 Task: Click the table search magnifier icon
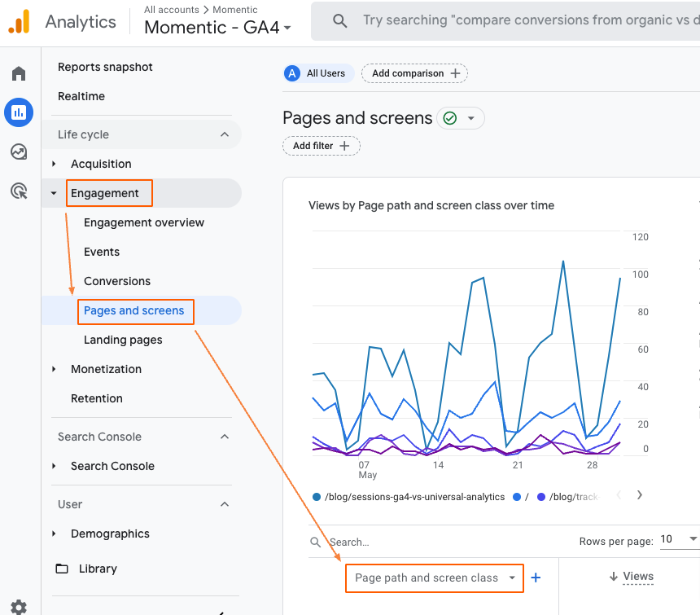pyautogui.click(x=316, y=543)
